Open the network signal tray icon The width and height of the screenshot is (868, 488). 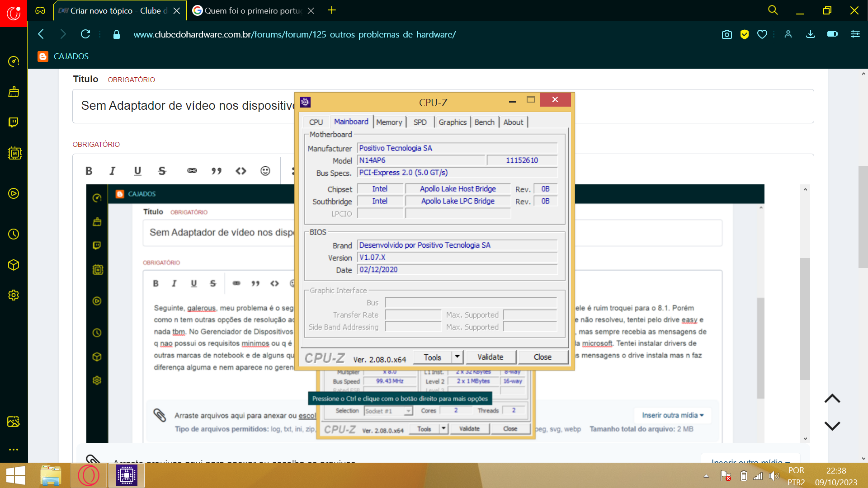758,476
